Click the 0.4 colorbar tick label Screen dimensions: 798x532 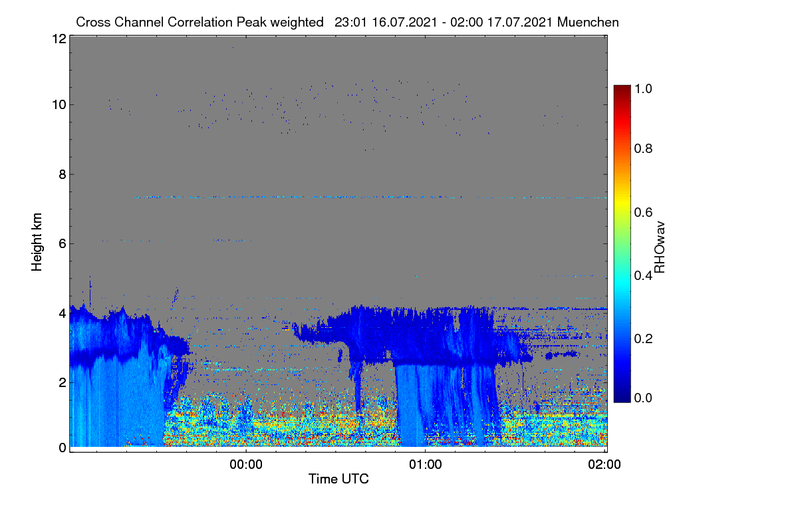pos(643,275)
